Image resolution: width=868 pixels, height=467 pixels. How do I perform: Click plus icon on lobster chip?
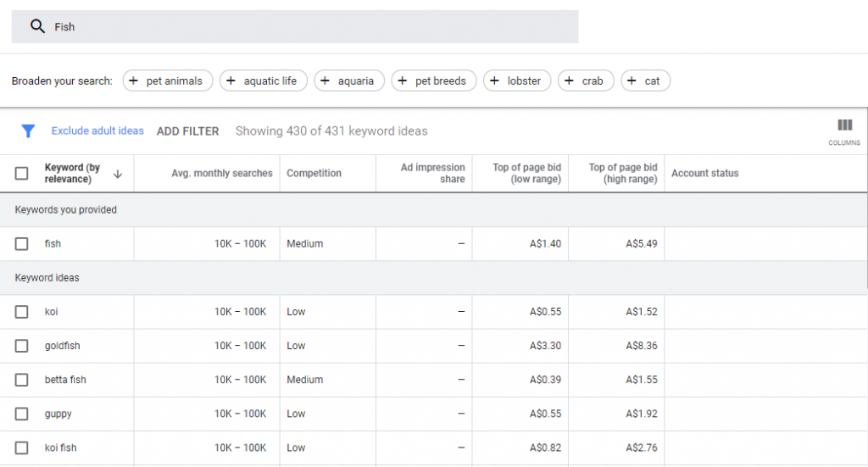point(495,81)
